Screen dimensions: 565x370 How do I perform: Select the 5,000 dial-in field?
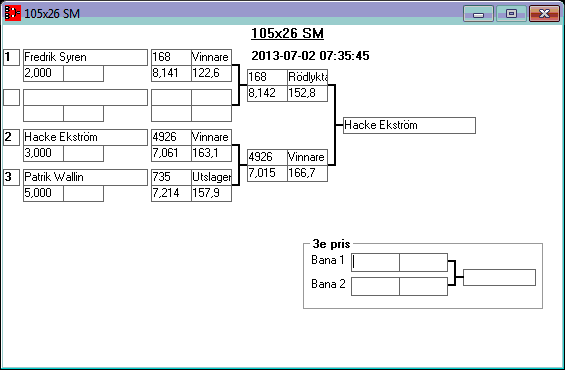(43, 193)
